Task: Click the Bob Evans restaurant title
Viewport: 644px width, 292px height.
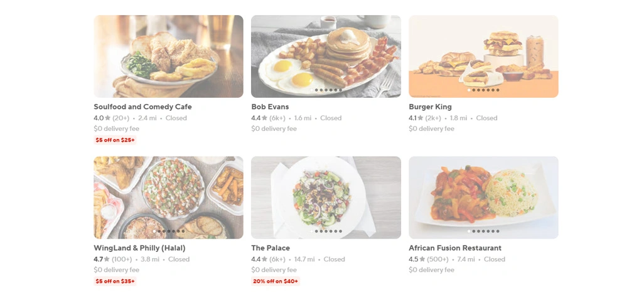Action: [x=270, y=107]
